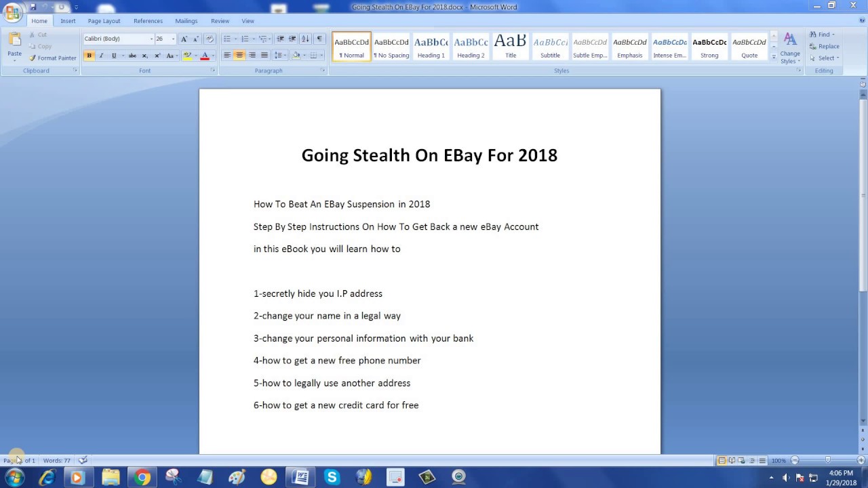Toggle Center alignment
This screenshot has height=488, width=868.
[239, 56]
